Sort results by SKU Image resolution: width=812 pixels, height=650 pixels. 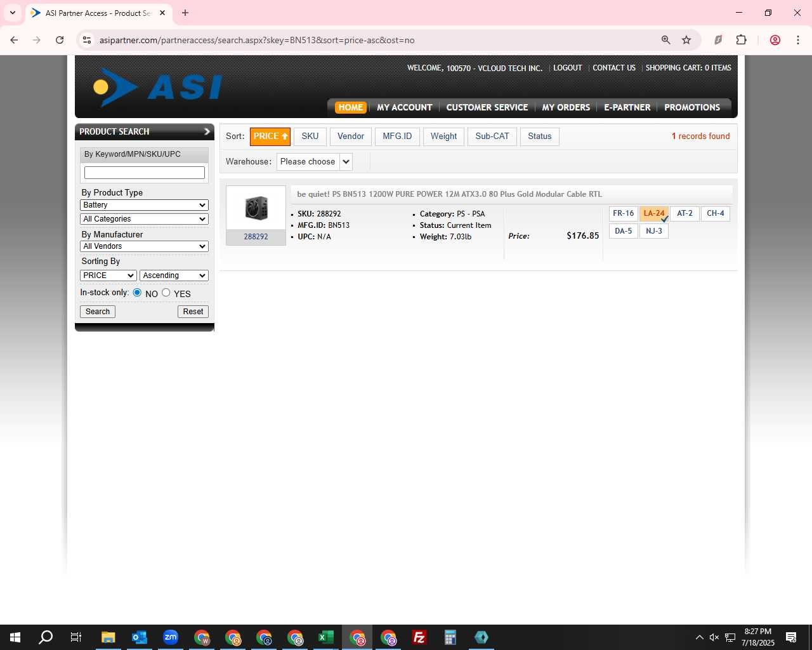(310, 136)
